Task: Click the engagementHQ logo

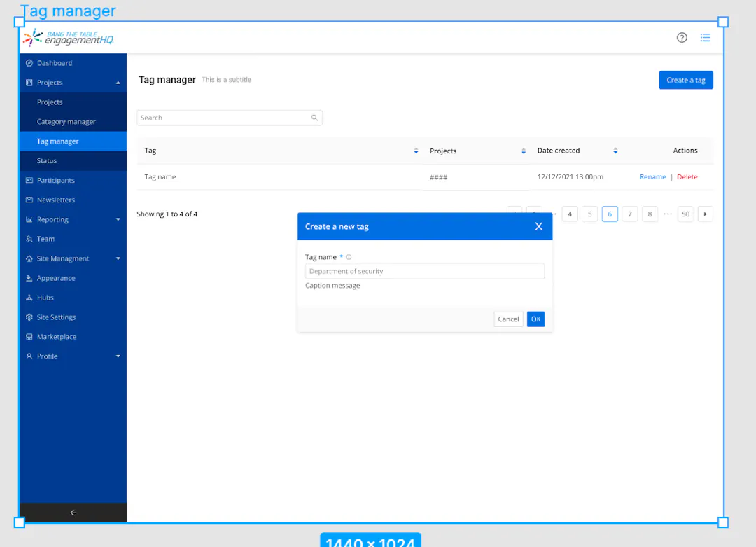Action: tap(68, 38)
